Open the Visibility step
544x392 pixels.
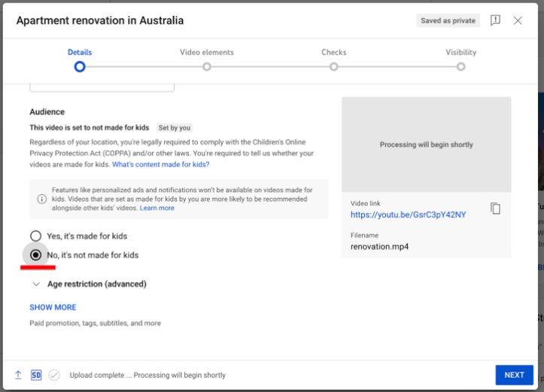pyautogui.click(x=460, y=66)
